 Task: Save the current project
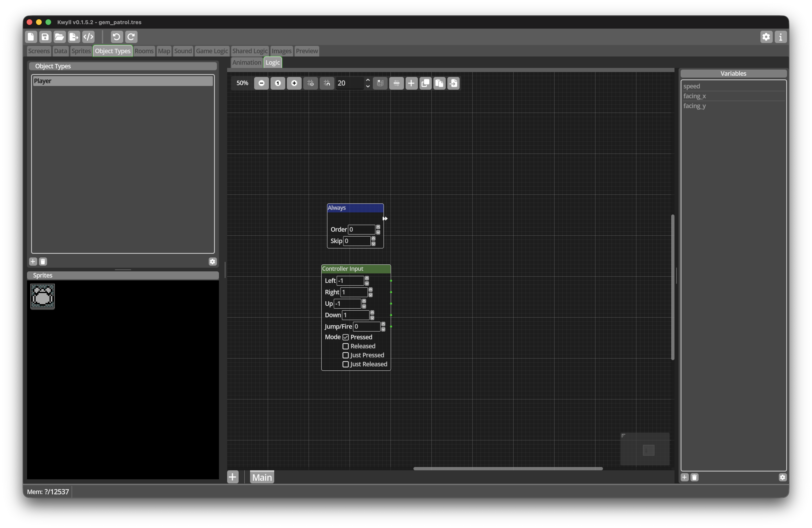tap(45, 36)
